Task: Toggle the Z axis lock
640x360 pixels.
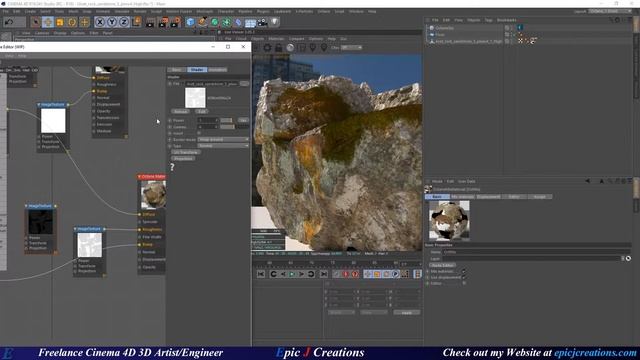Action: pyautogui.click(x=124, y=22)
